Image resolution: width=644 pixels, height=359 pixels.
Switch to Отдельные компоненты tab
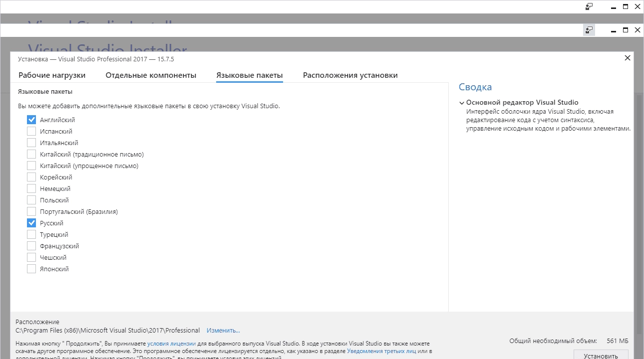(x=151, y=75)
